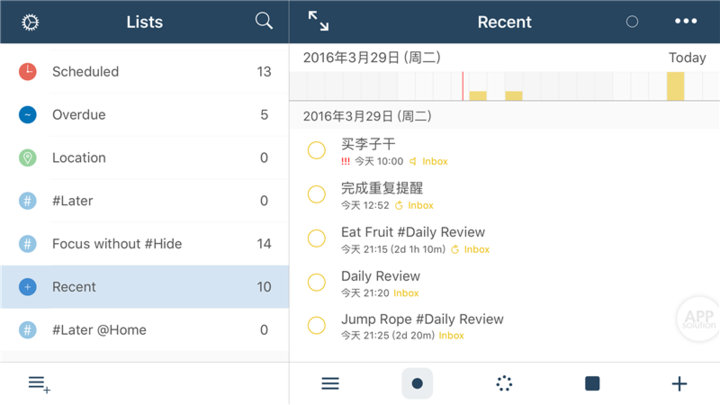Click Inbox tag on Eat Fruit task

(x=476, y=250)
